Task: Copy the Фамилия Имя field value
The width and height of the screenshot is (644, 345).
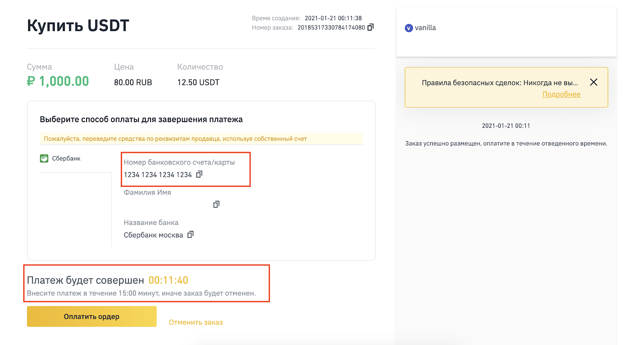Action: click(216, 204)
